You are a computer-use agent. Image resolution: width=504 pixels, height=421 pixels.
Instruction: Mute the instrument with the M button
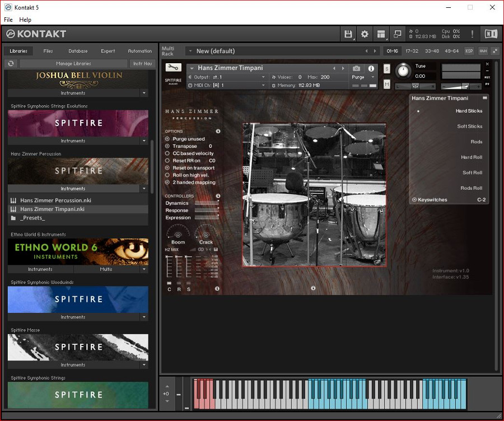point(386,84)
